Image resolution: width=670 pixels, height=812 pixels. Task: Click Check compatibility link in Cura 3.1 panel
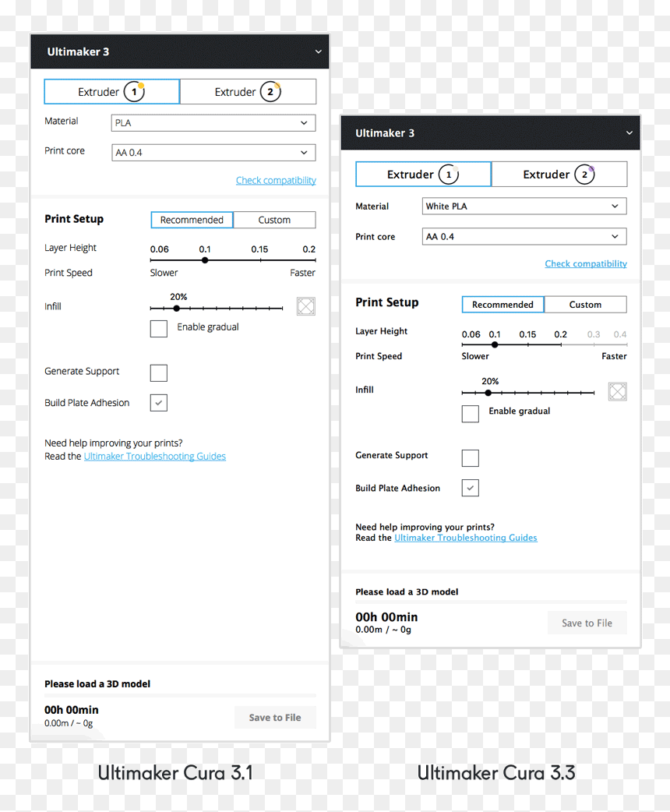(x=276, y=180)
